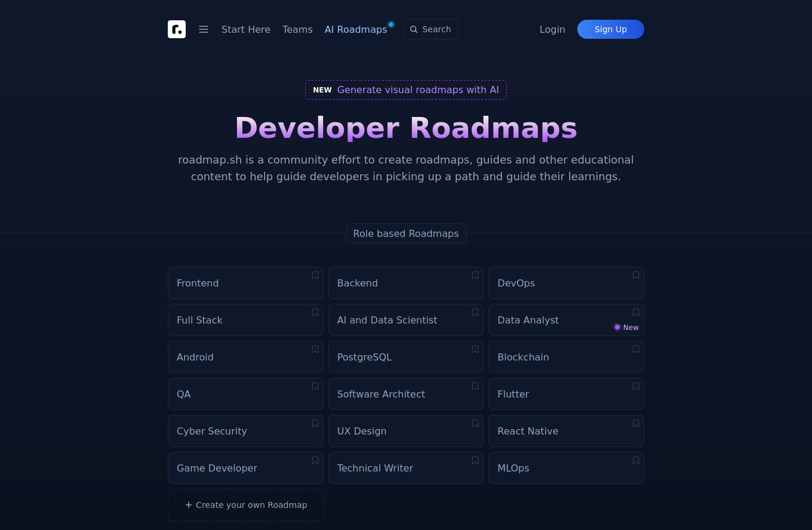Open the PostgreSQL roadmap card
The image size is (812, 530).
406,357
